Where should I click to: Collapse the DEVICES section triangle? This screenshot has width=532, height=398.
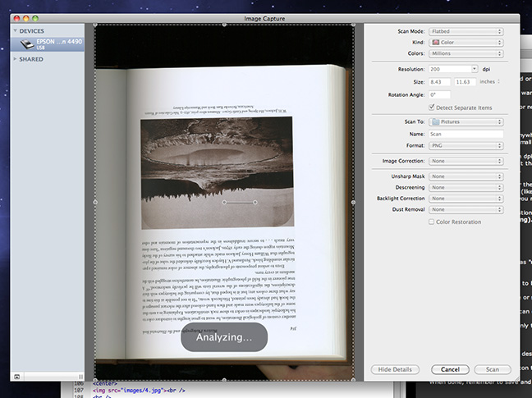click(15, 30)
